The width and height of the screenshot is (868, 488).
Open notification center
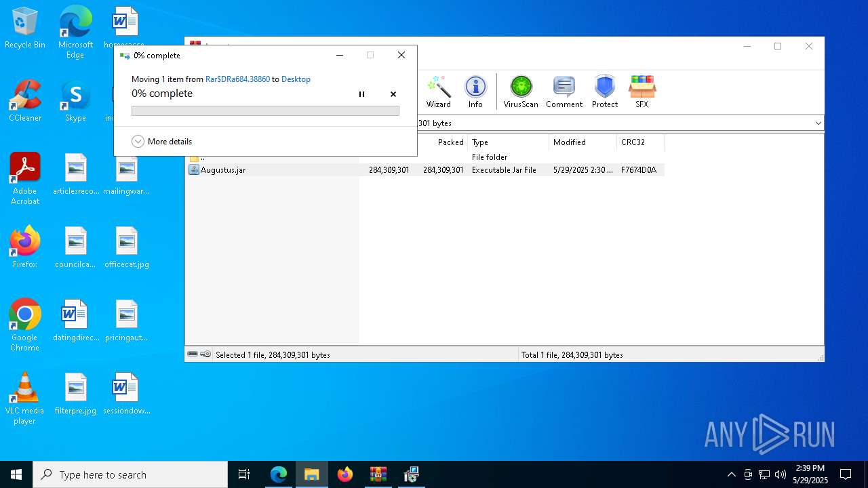click(846, 474)
